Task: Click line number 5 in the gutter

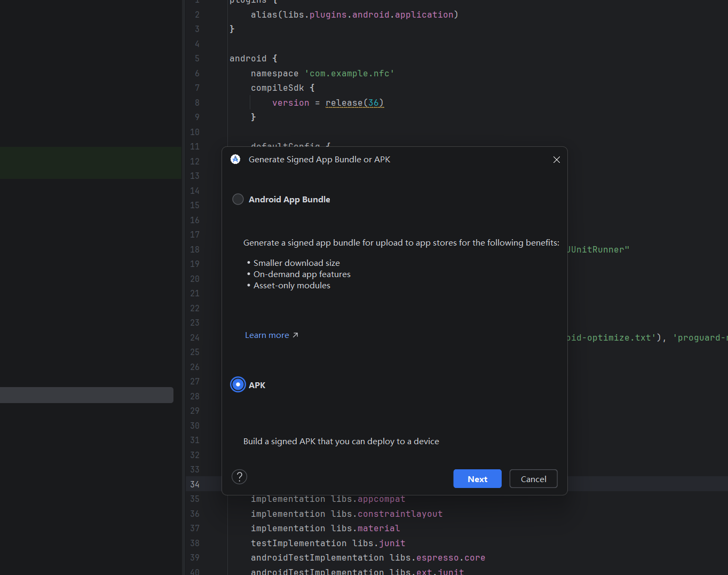Action: [x=197, y=58]
